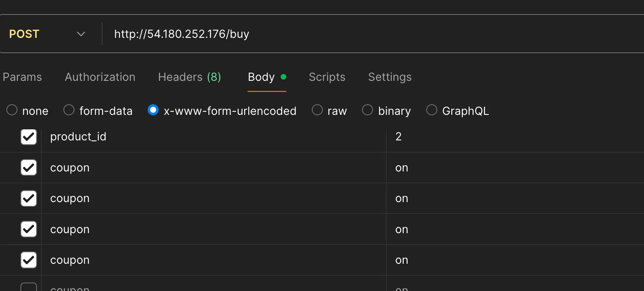644x291 pixels.
Task: Switch to the Params tab
Action: 22,77
